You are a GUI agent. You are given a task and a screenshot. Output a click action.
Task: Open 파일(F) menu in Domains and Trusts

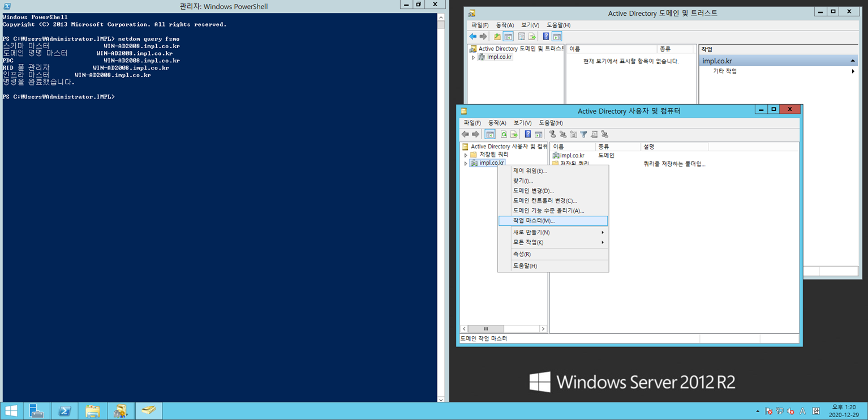tap(480, 25)
